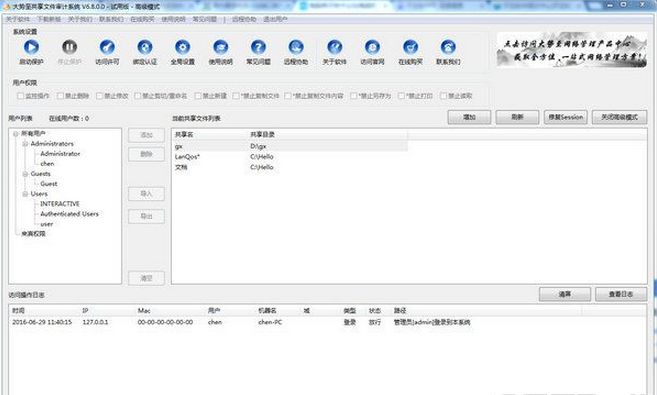The width and height of the screenshot is (657, 395).
Task: Toggle the 禁止读取 forbid-read checkbox
Action: pos(443,96)
